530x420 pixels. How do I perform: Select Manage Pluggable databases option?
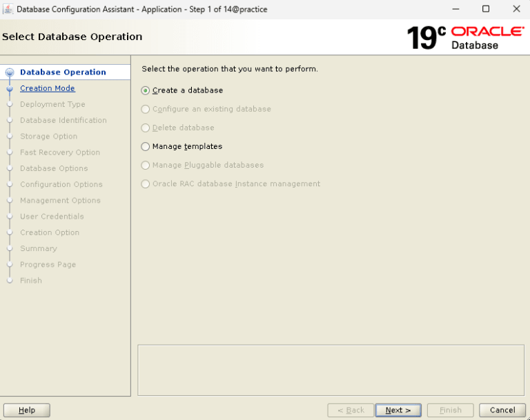(146, 166)
